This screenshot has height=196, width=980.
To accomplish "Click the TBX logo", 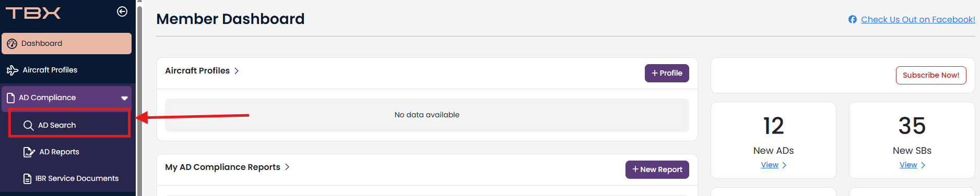I will [33, 13].
